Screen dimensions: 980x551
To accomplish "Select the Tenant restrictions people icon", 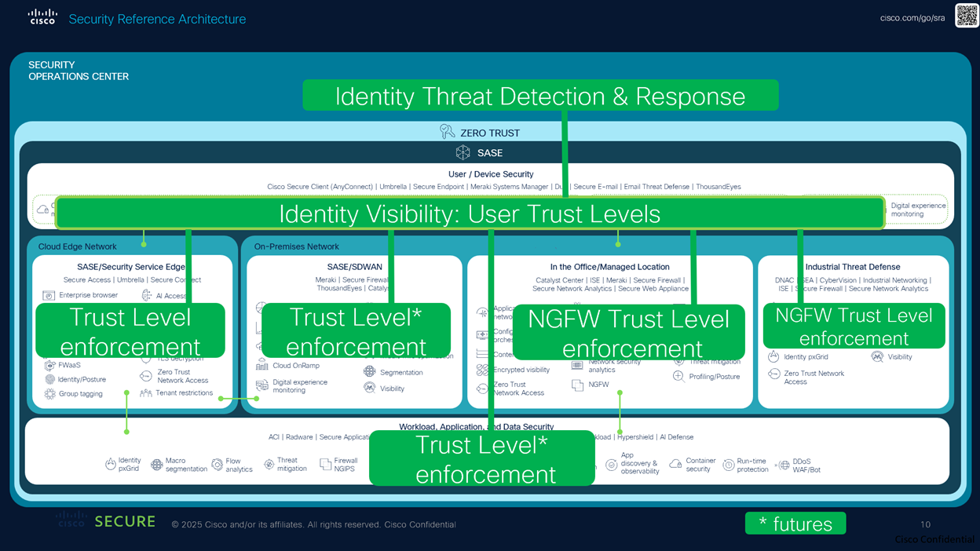I will pos(146,393).
